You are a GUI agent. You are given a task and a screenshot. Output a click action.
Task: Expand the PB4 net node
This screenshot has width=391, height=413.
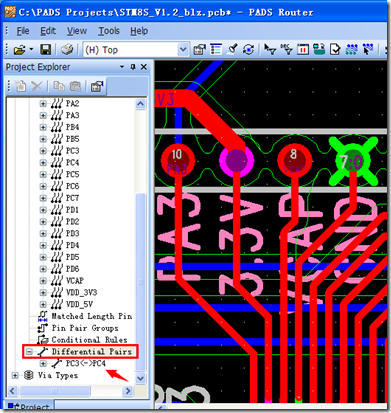tap(43, 127)
